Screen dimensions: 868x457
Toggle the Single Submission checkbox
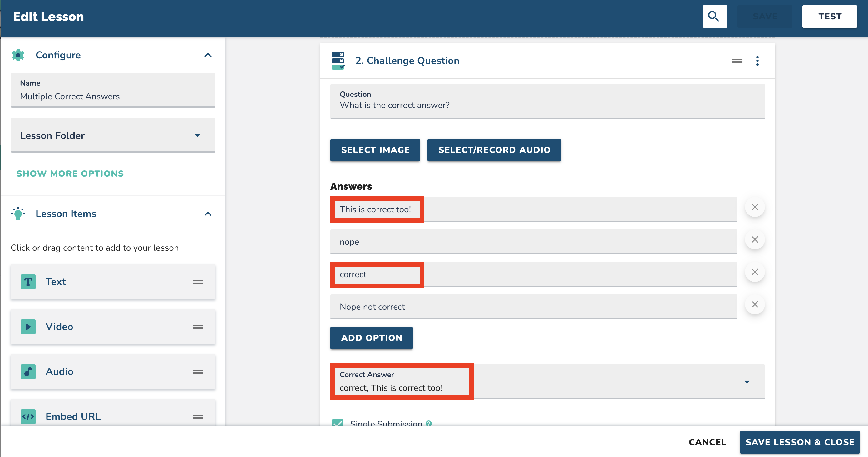pyautogui.click(x=338, y=422)
